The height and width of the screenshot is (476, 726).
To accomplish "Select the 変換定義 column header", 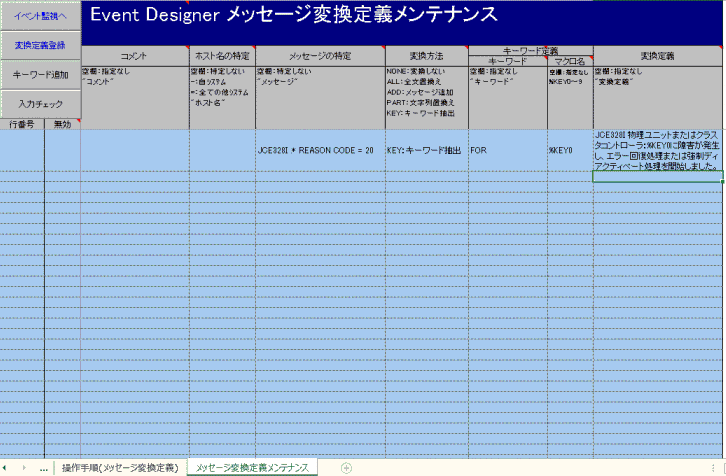I will [x=657, y=56].
